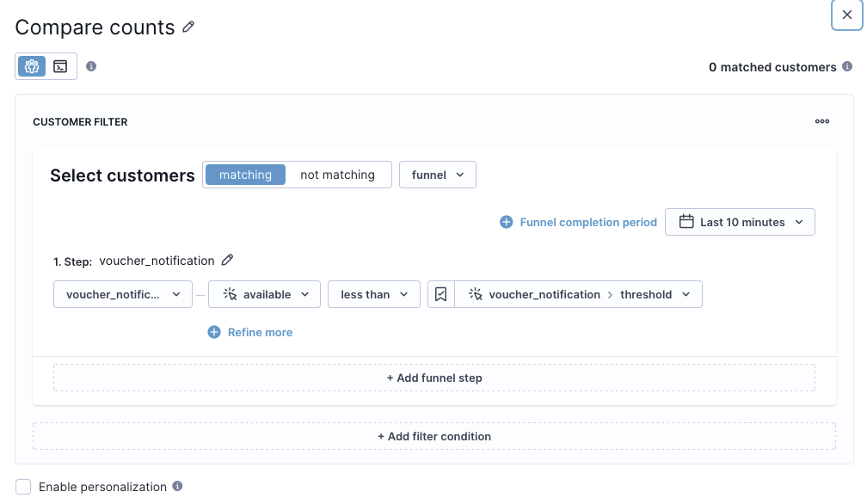The height and width of the screenshot is (504, 867).
Task: Enable personalization checkbox
Action: point(23,487)
